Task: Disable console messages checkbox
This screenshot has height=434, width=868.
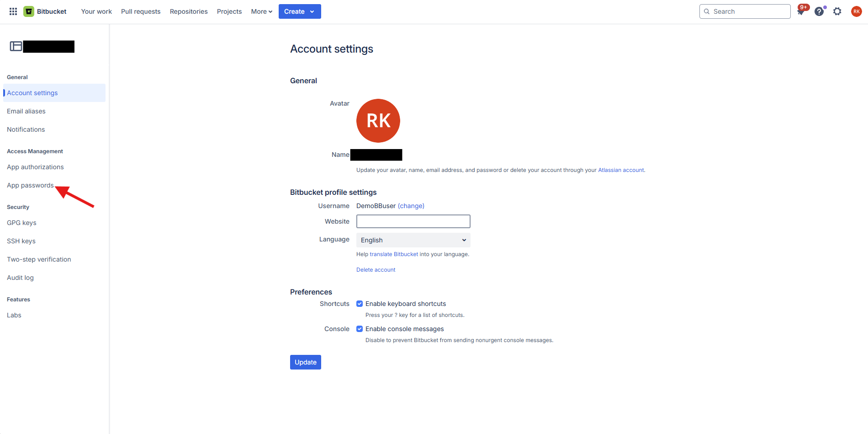Action: tap(360, 328)
